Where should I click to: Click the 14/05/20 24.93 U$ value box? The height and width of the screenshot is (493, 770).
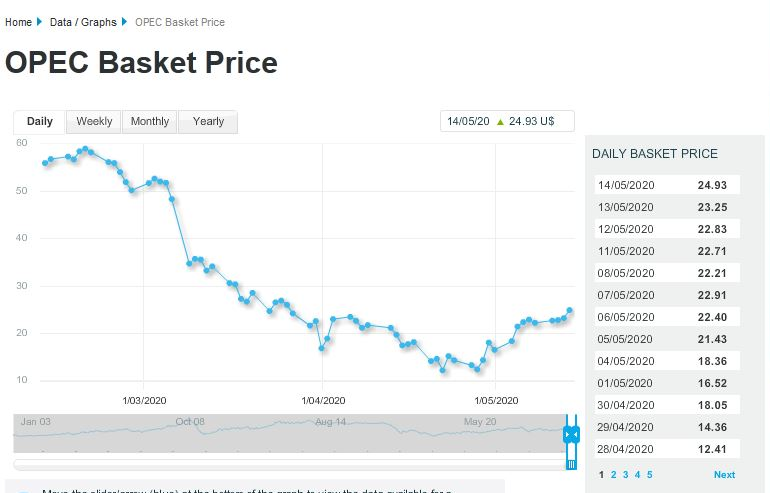click(x=507, y=121)
